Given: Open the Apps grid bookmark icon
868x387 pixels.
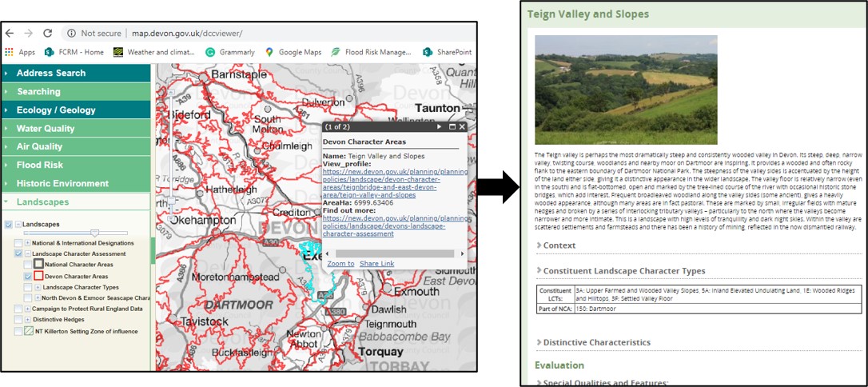Looking at the screenshot, I should point(9,52).
